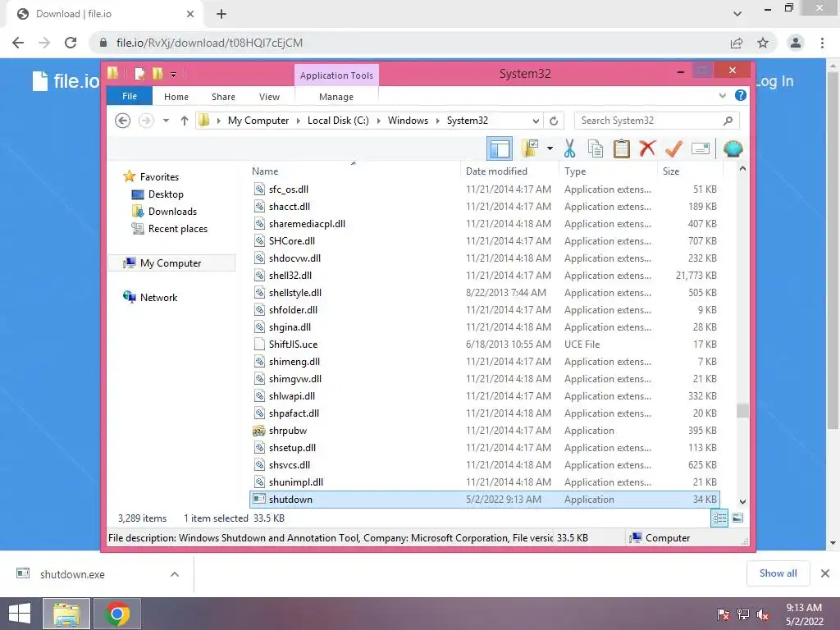Expand address bar history dropdown

[x=536, y=121]
